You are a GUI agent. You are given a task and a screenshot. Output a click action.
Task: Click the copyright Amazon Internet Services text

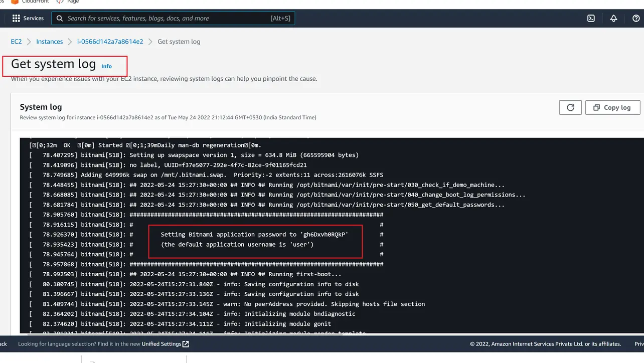545,344
